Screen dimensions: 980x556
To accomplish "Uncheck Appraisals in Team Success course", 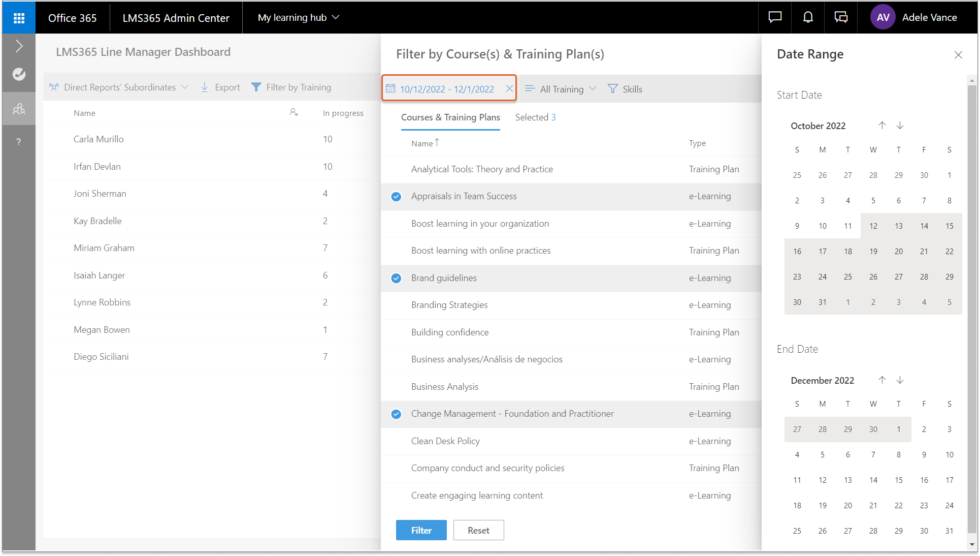I will pyautogui.click(x=396, y=197).
